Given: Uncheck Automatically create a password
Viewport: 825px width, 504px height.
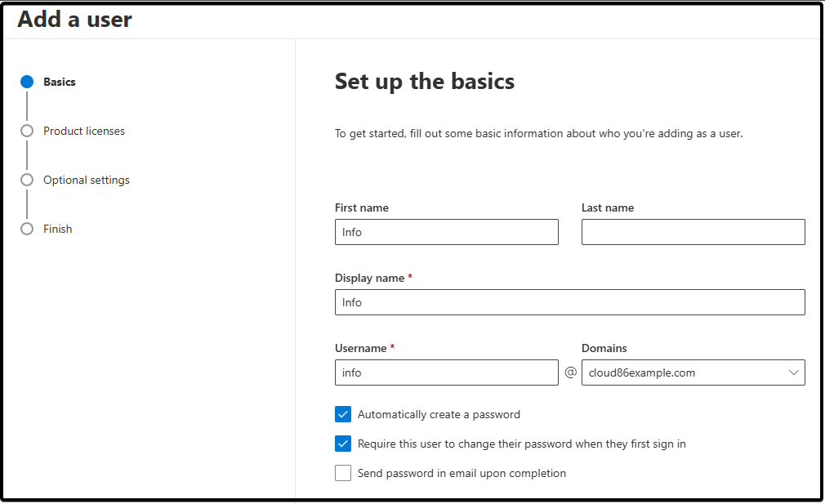Looking at the screenshot, I should 343,414.
